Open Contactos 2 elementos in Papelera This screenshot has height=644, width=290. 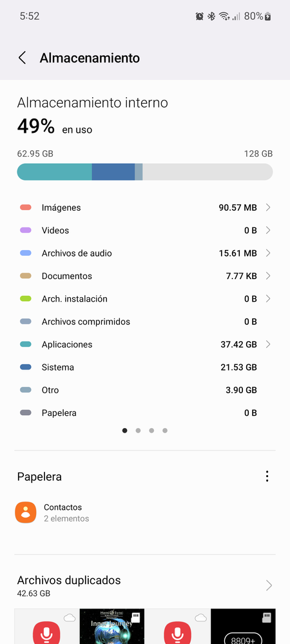point(145,512)
